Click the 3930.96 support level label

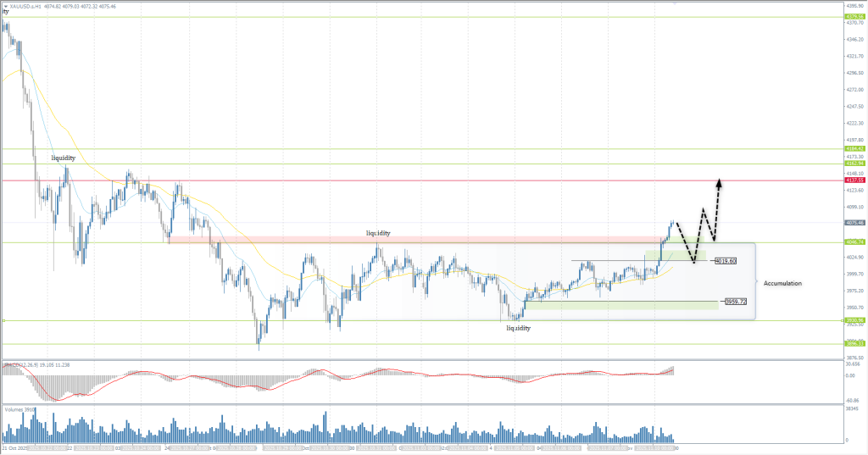pos(854,320)
